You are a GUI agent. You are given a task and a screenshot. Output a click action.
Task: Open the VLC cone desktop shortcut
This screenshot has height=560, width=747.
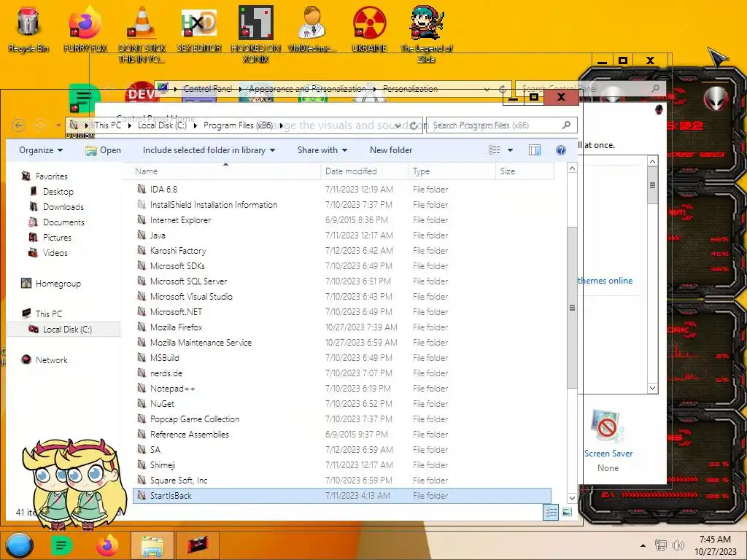(x=142, y=34)
